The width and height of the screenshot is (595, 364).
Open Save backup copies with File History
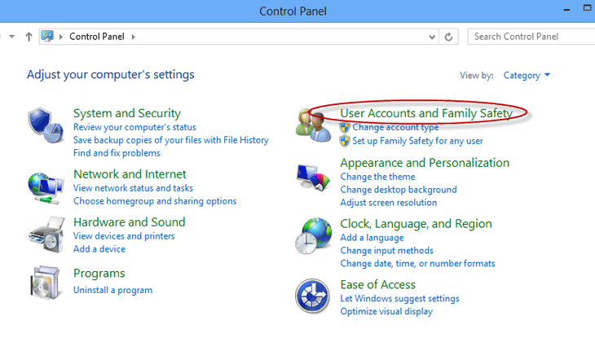171,140
